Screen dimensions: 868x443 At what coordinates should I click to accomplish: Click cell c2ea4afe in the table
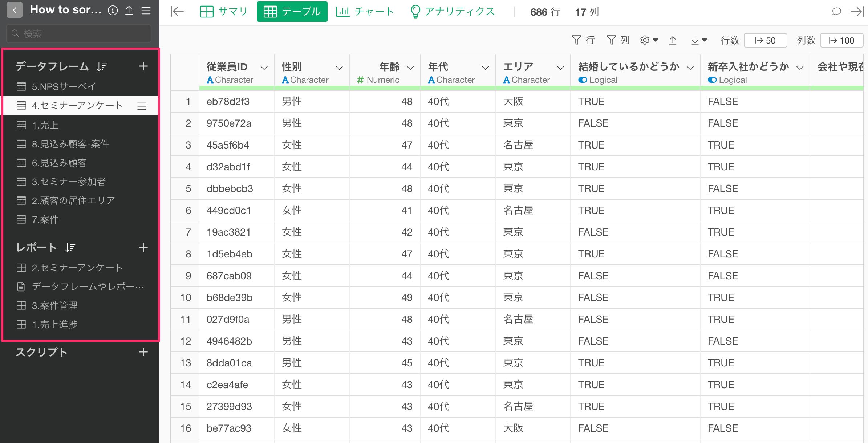236,385
